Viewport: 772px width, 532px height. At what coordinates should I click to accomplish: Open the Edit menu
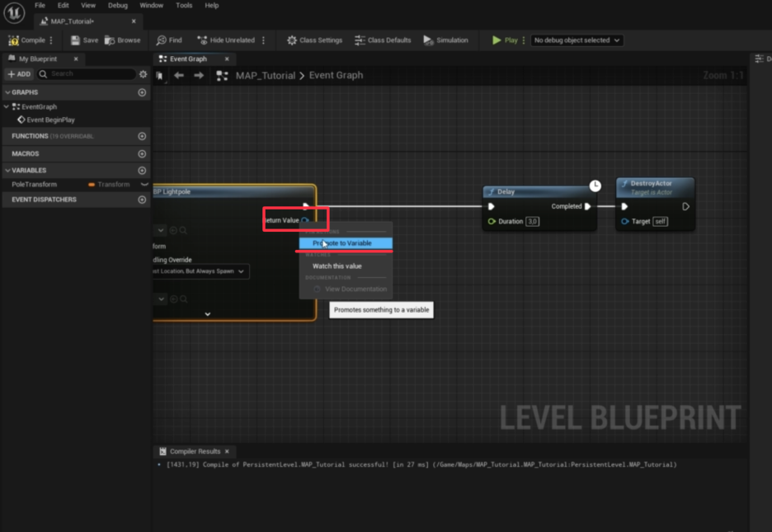[63, 6]
